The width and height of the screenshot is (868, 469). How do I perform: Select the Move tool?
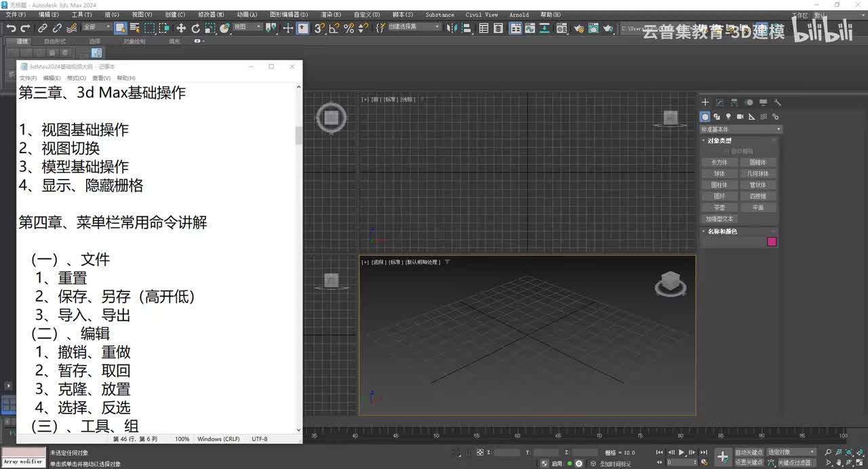180,28
